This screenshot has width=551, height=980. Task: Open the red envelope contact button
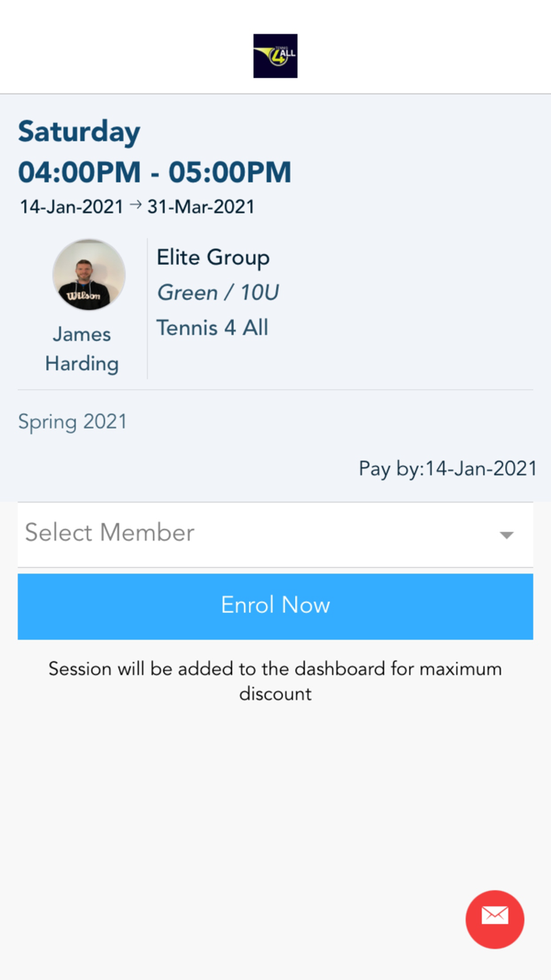pyautogui.click(x=494, y=919)
